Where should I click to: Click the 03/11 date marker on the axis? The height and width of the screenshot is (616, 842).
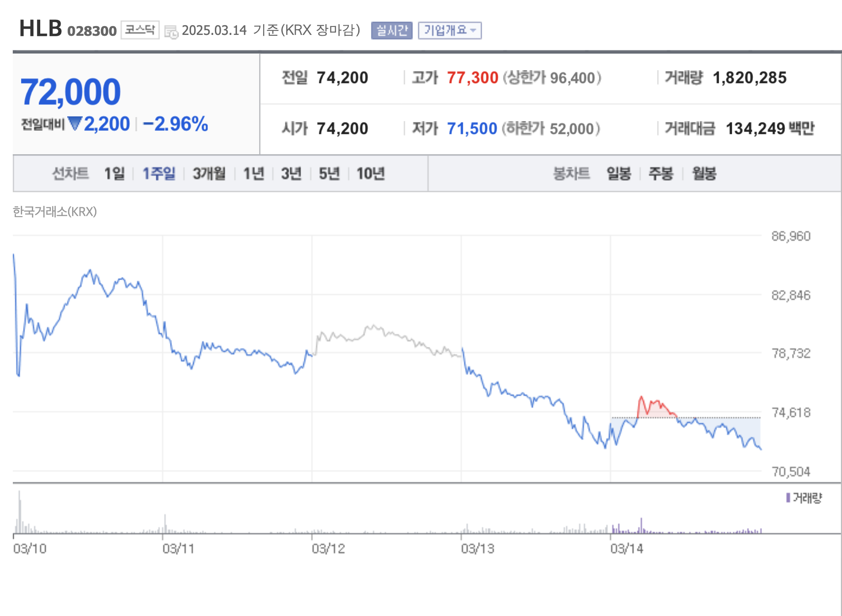pos(178,548)
